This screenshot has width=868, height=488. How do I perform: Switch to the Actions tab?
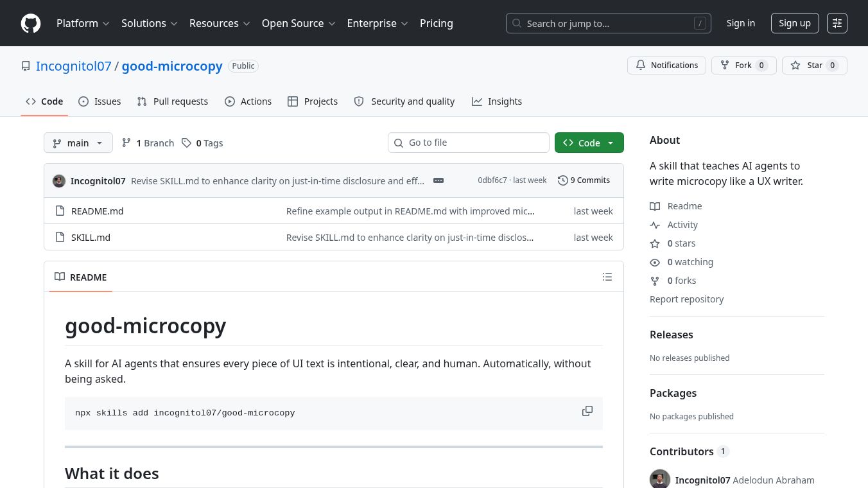pyautogui.click(x=248, y=101)
